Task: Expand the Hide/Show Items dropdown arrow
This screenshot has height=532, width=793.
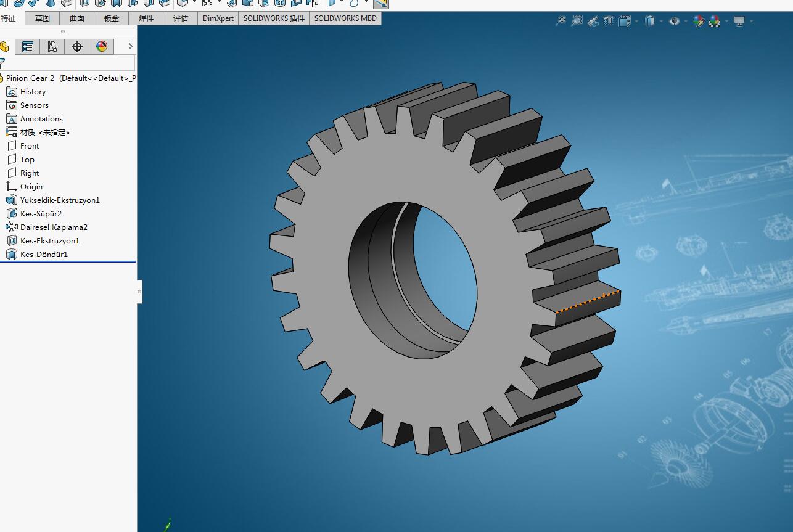Action: point(686,21)
